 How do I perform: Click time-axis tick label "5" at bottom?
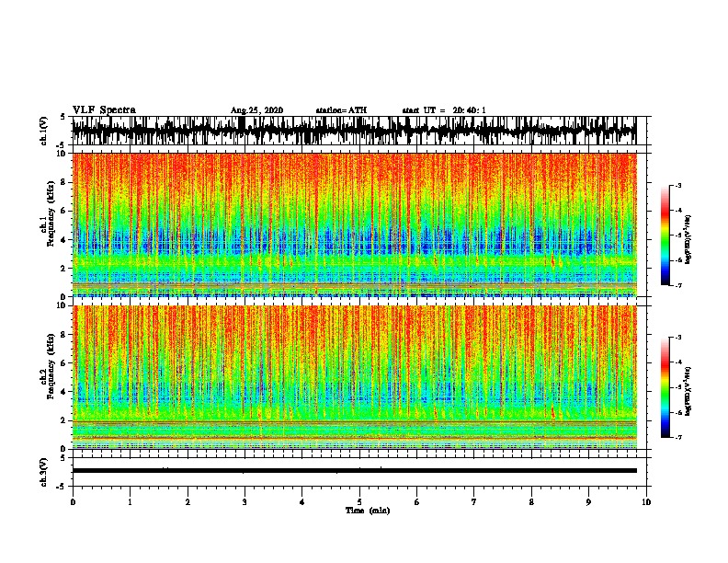click(x=359, y=502)
